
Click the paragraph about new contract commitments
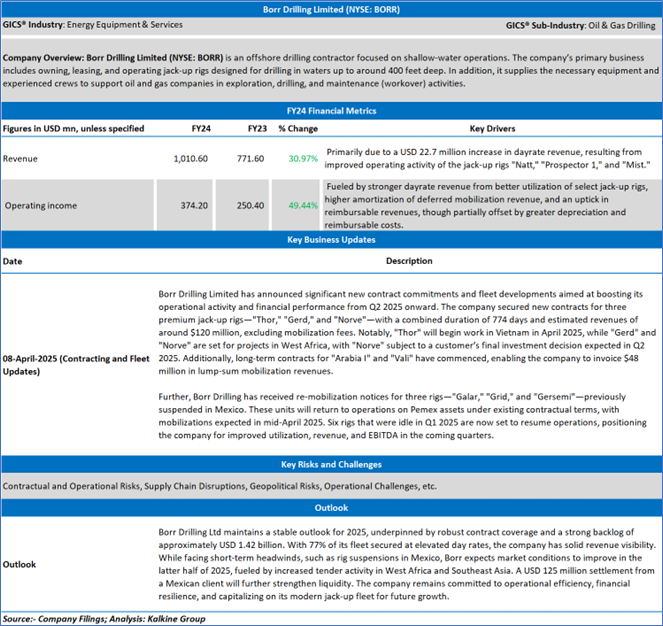[x=407, y=332]
